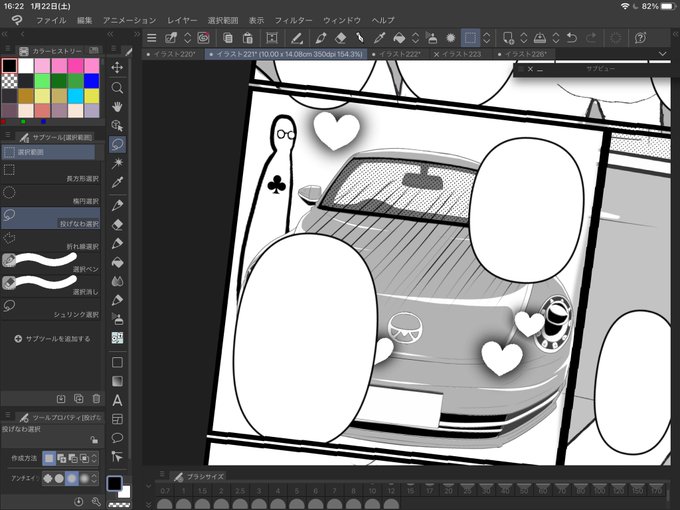Open the フィルター menu
This screenshot has height=510, width=680.
293,20
